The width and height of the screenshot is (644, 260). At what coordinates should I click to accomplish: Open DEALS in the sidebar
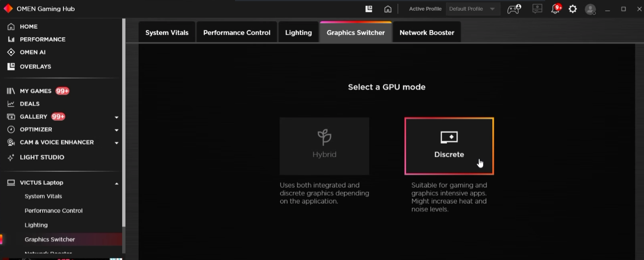coord(30,104)
